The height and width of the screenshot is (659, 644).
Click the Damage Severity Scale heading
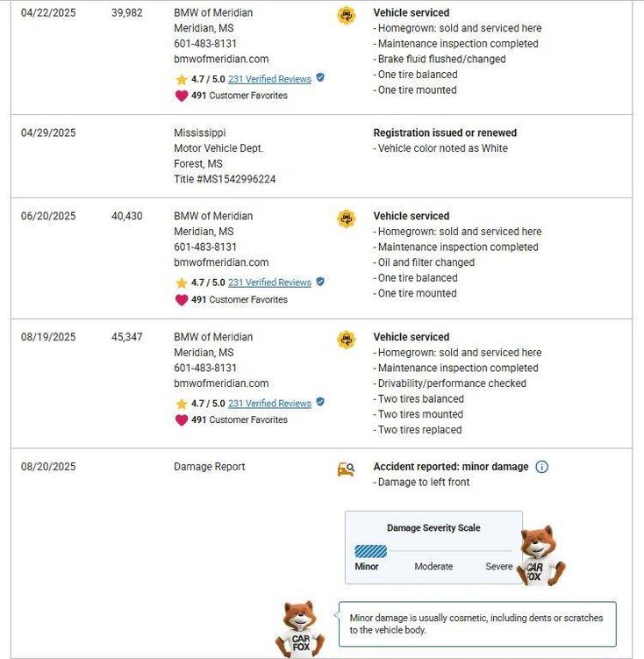click(x=433, y=528)
